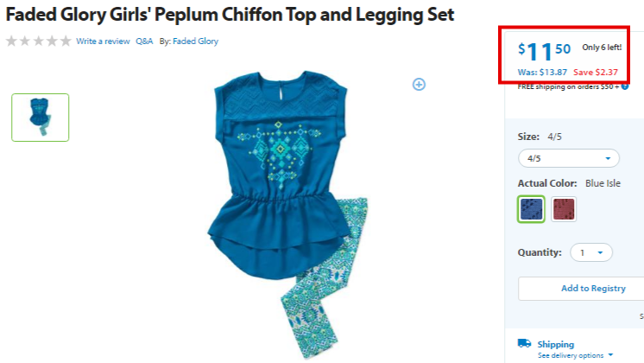Select the Blue Isle color swatch
This screenshot has width=644, height=363.
pyautogui.click(x=531, y=209)
